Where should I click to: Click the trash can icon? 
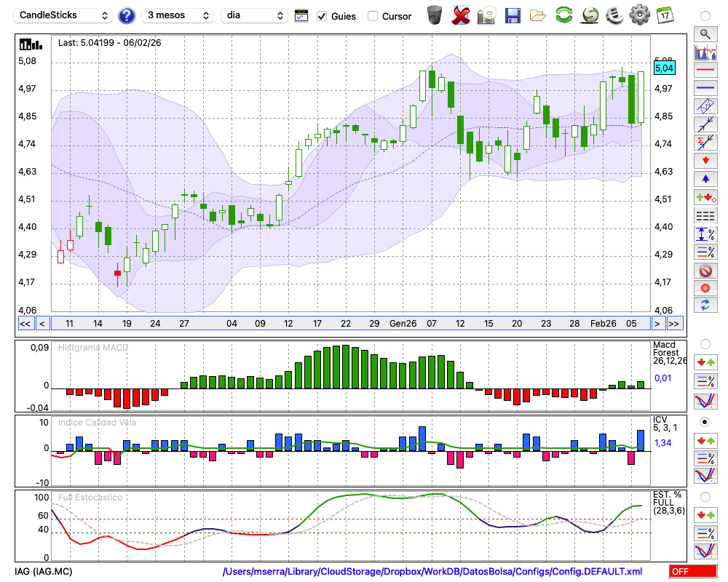(x=435, y=15)
